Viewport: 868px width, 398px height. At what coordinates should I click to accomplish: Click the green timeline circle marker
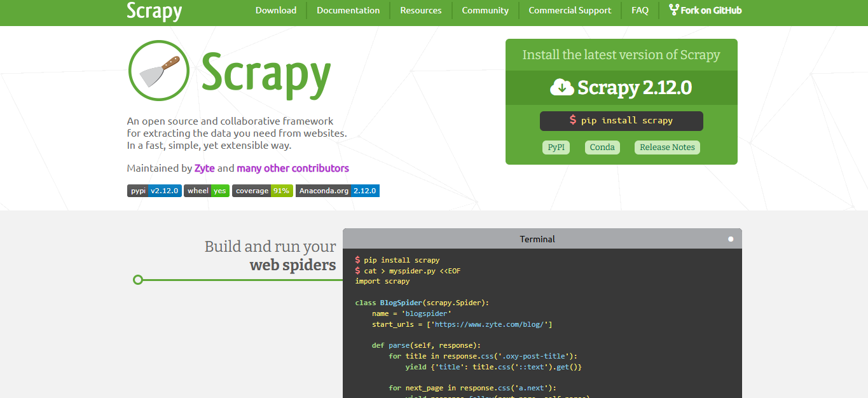point(138,280)
